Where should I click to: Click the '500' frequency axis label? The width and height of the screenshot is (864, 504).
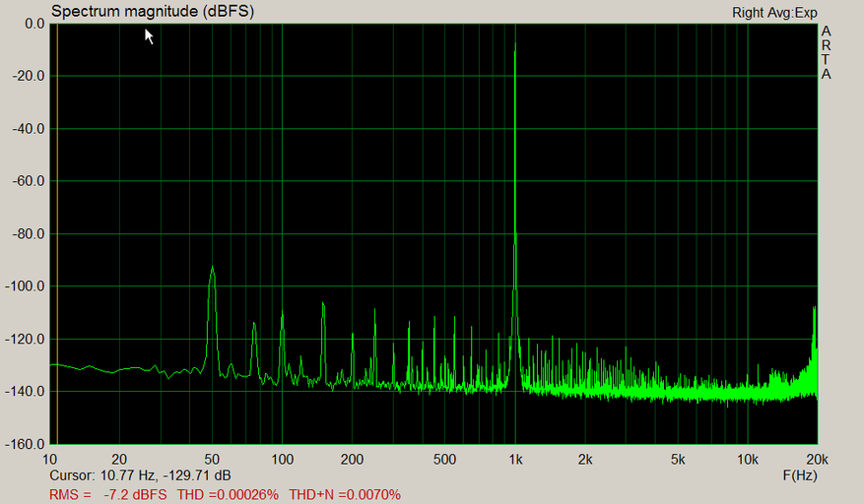pos(444,460)
